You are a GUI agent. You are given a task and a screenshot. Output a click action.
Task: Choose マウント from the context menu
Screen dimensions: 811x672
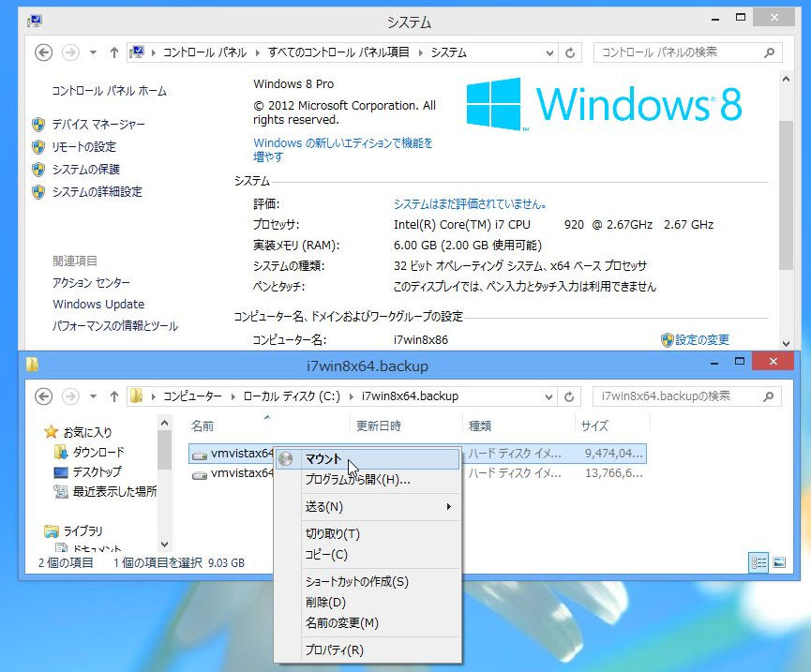pyautogui.click(x=368, y=459)
